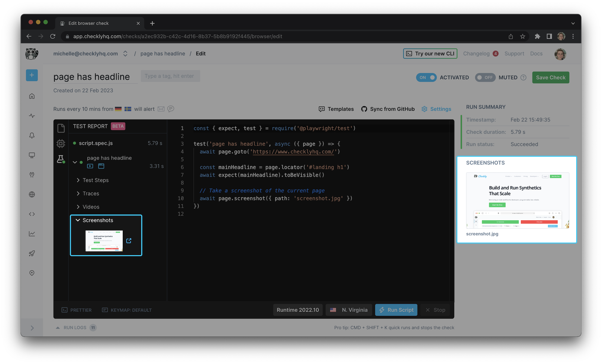Click the blue plus create button in sidebar
Viewport: 602px width, 364px height.
pos(32,75)
